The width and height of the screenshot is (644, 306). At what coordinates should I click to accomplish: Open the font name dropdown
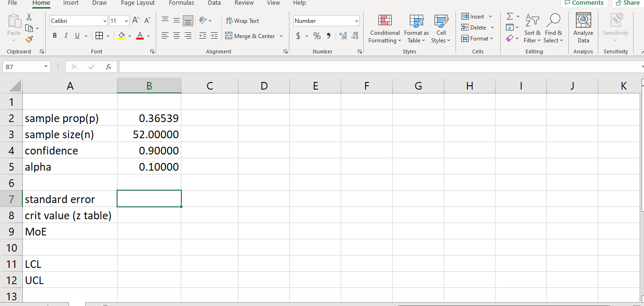(x=78, y=20)
